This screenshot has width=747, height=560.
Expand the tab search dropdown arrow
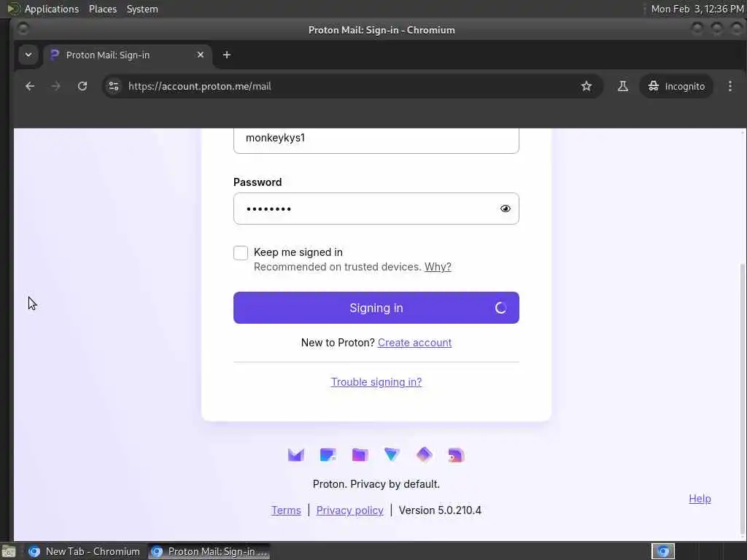click(x=28, y=55)
